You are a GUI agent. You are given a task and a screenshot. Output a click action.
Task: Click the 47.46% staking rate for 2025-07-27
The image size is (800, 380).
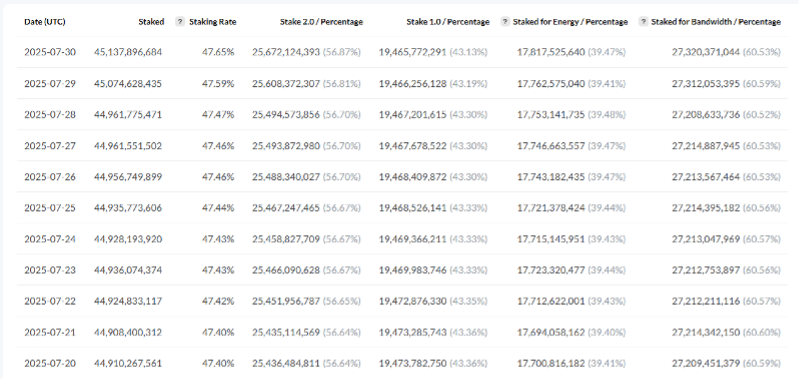[218, 145]
